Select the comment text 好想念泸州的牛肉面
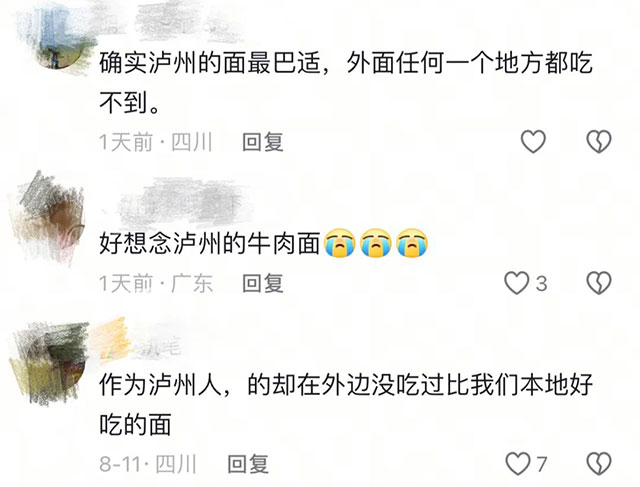Viewport: 640px width, 487px height. [x=210, y=244]
